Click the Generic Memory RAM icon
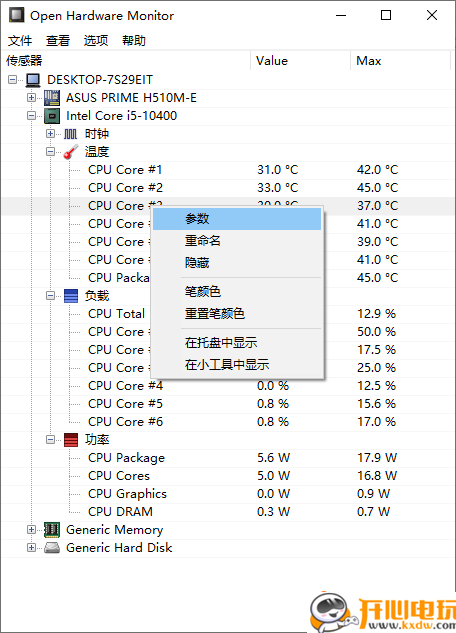456x633 pixels. [52, 530]
